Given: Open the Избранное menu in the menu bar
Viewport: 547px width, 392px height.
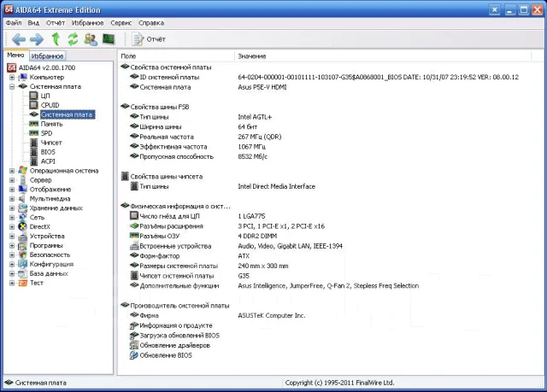Looking at the screenshot, I should (87, 23).
